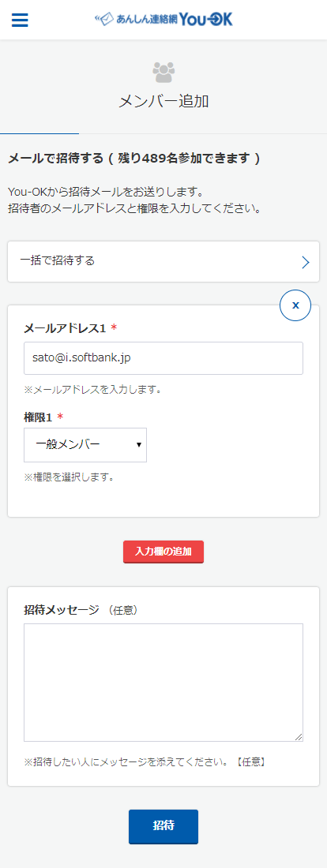Focus the 招待メッセージ text area
Image resolution: width=327 pixels, height=868 pixels.
tap(163, 683)
